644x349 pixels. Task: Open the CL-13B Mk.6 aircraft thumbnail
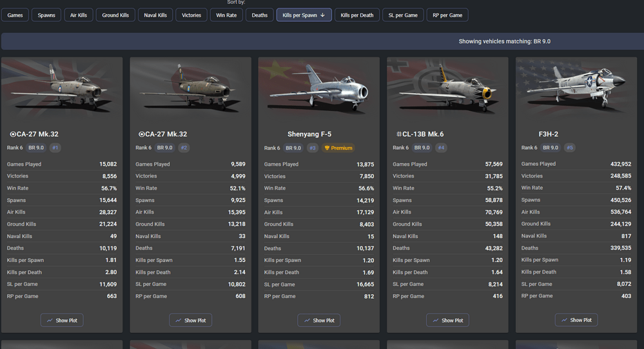447,88
